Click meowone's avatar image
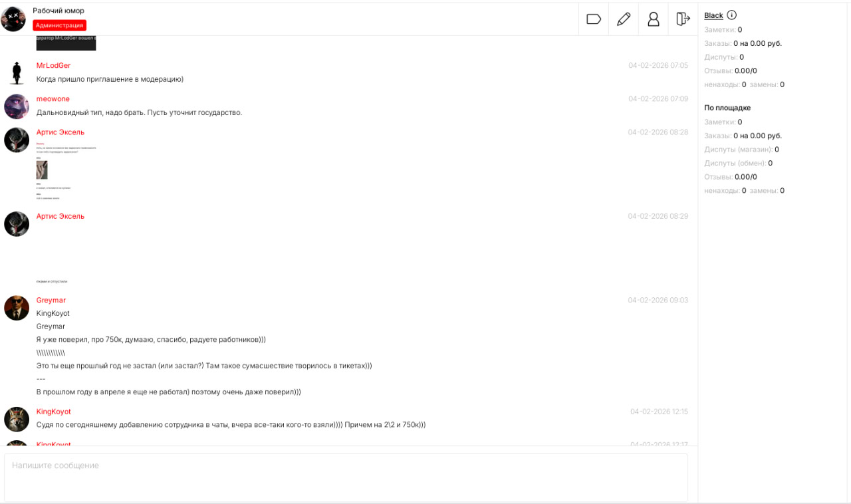This screenshot has height=504, width=851. click(17, 106)
